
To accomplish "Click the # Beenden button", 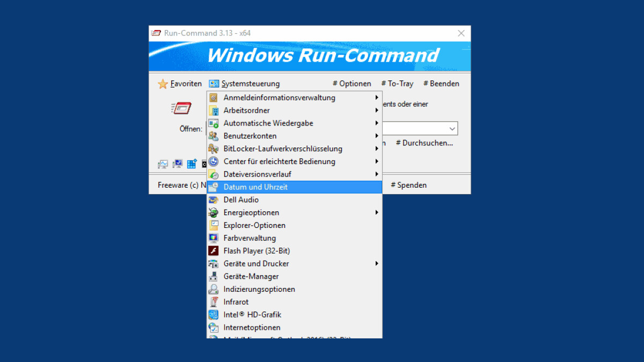I will 441,84.
